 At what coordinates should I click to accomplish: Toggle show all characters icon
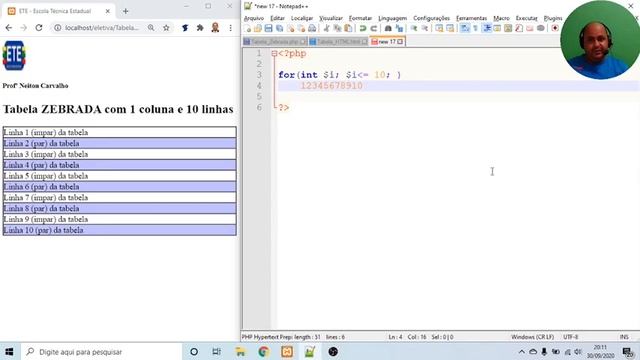(475, 28)
